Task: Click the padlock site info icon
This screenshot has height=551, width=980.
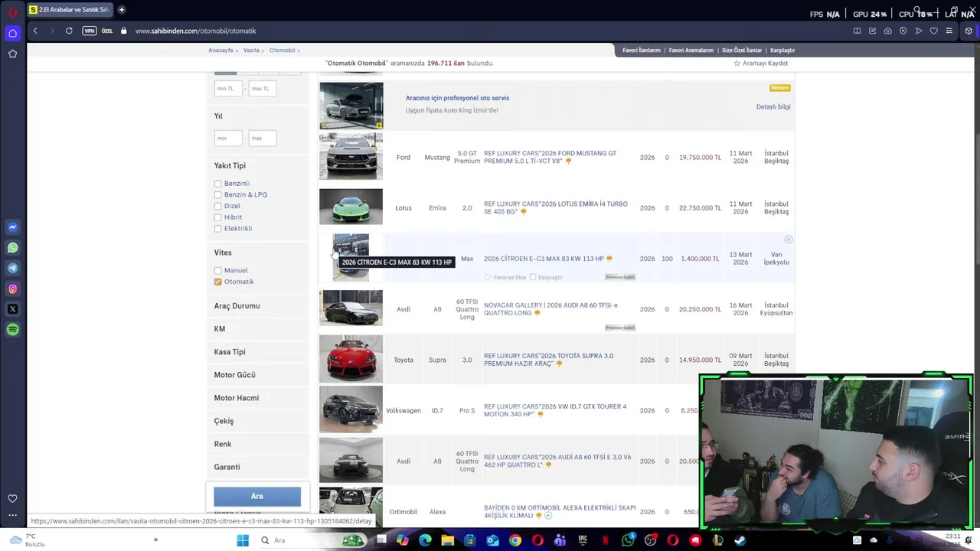Action: (123, 31)
